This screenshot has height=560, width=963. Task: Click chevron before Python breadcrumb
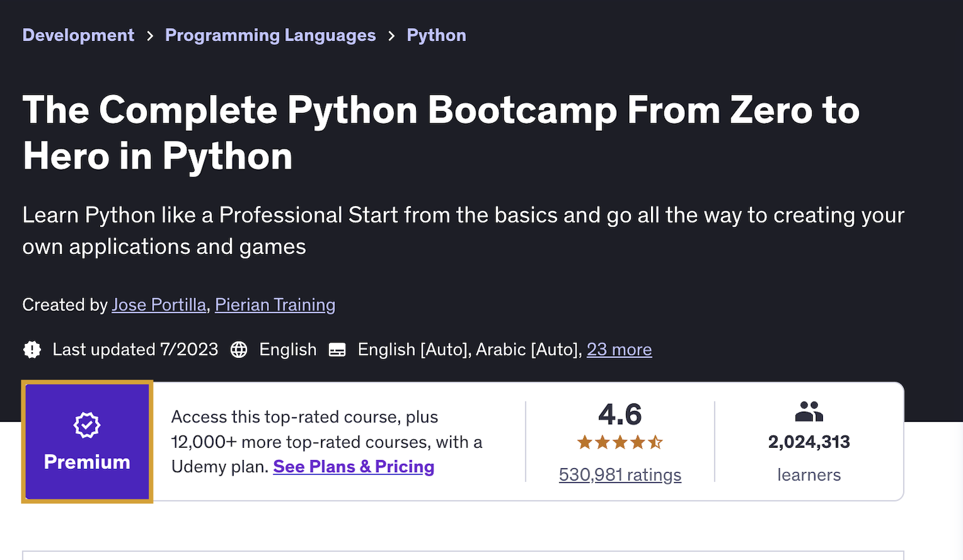coord(392,36)
